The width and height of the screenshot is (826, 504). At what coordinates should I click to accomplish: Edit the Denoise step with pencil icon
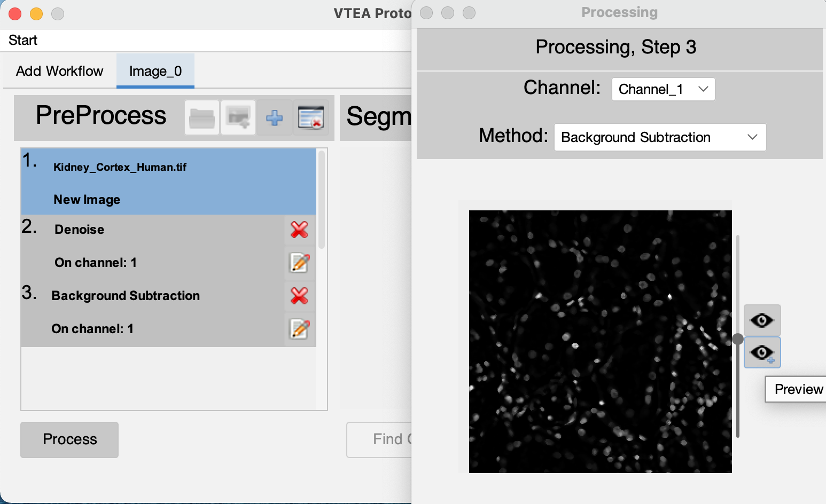pos(299,263)
